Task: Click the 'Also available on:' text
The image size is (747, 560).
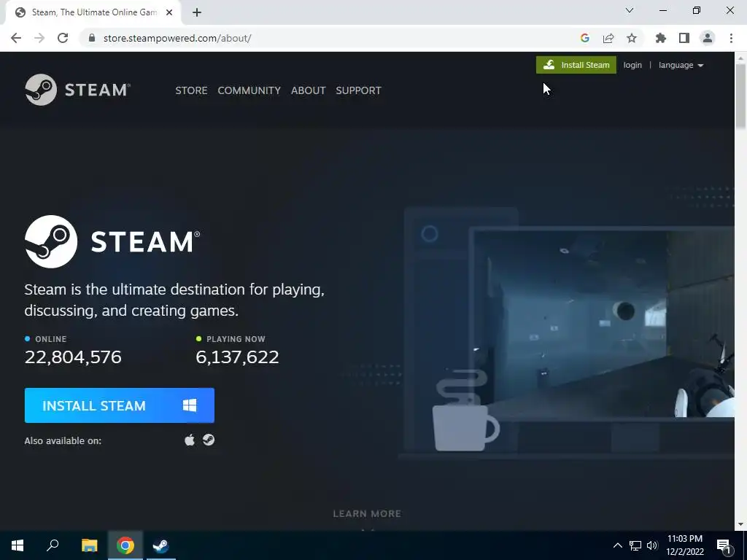Action: pyautogui.click(x=63, y=441)
